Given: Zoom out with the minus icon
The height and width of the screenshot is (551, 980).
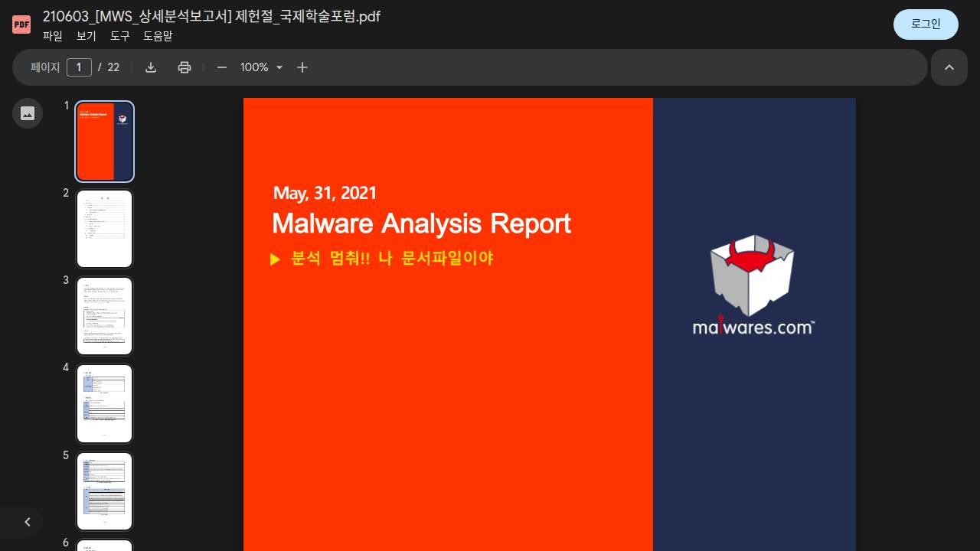Looking at the screenshot, I should pyautogui.click(x=222, y=67).
